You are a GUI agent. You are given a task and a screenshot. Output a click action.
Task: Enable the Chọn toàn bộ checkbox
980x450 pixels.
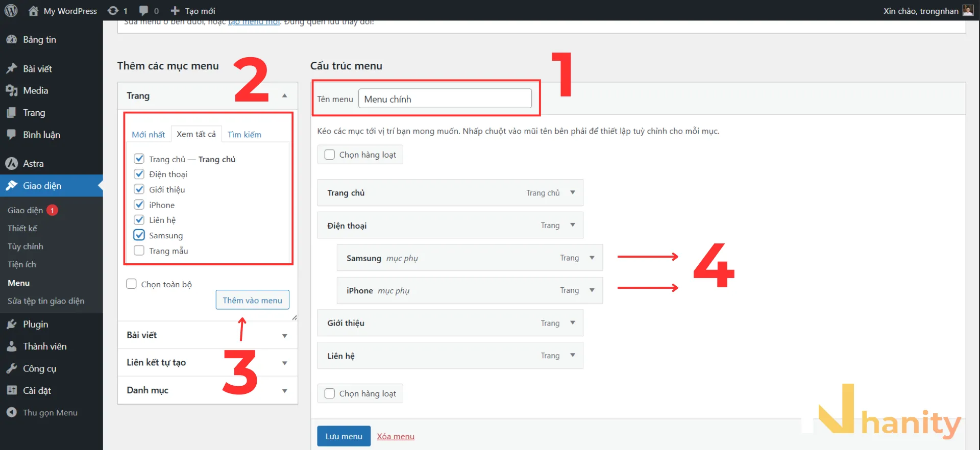(x=131, y=284)
